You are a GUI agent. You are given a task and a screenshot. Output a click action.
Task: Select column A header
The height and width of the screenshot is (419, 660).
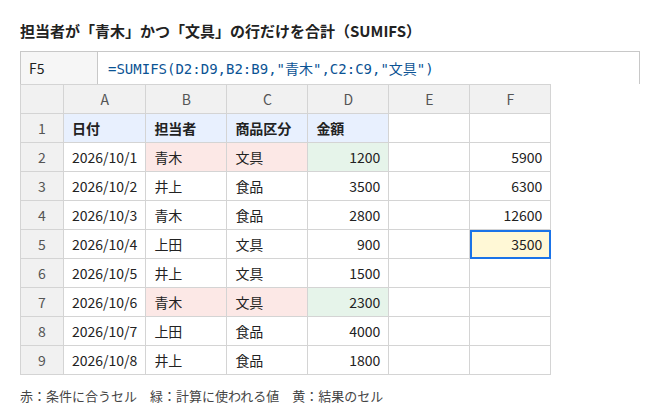click(x=104, y=99)
